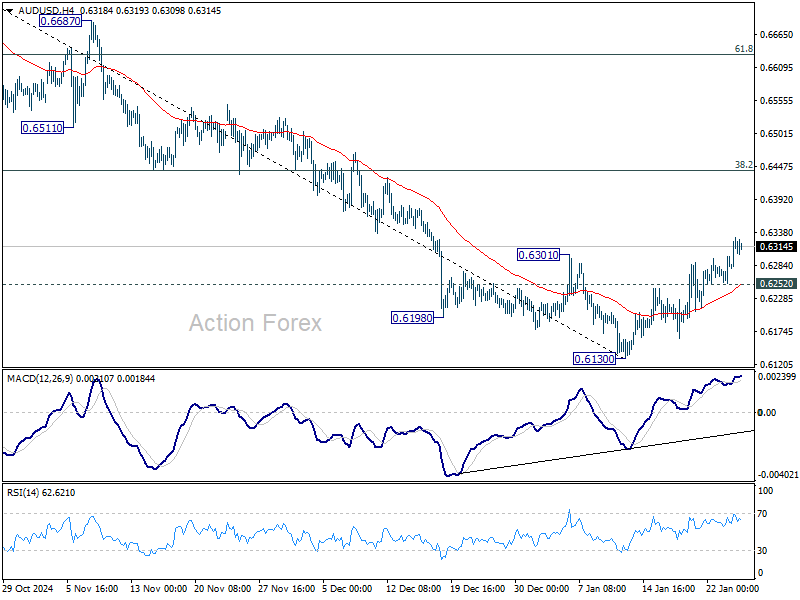Viewport: 800px width, 600px height.
Task: Click the 20 Nov 08:00 time label
Action: 222,588
